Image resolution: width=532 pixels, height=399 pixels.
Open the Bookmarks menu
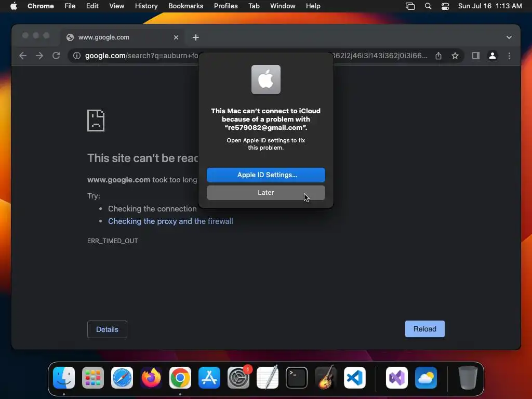tap(185, 6)
